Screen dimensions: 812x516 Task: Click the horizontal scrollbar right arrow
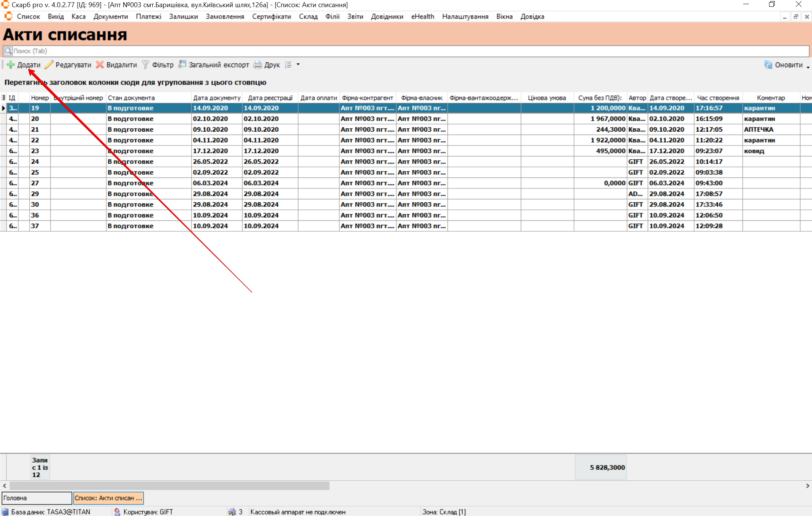pos(807,486)
